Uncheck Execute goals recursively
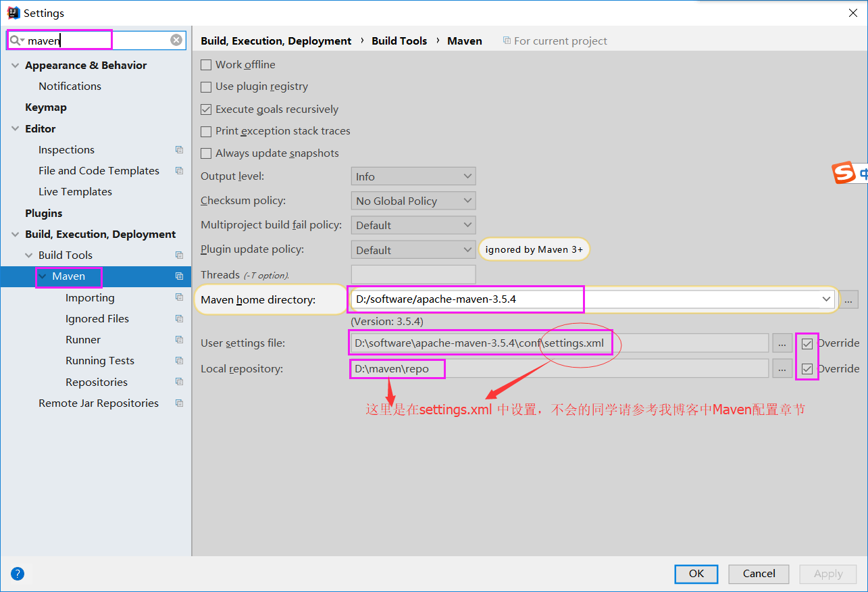This screenshot has height=592, width=868. (206, 109)
